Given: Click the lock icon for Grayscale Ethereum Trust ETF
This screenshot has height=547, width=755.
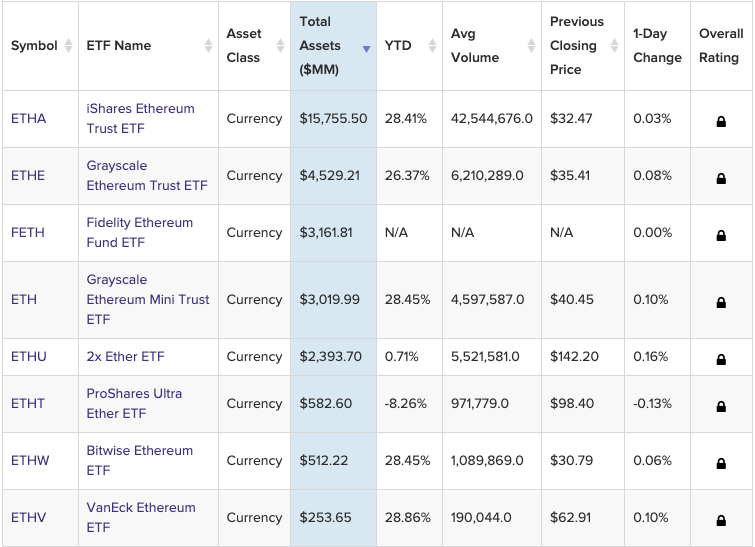Looking at the screenshot, I should click(720, 178).
